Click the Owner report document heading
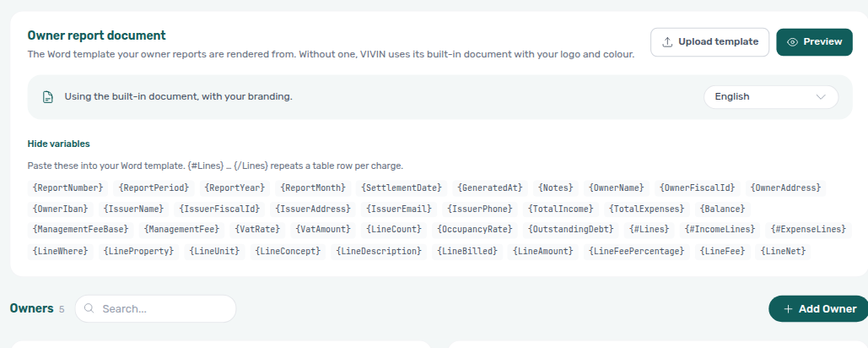The height and width of the screenshot is (348, 868). pos(96,35)
